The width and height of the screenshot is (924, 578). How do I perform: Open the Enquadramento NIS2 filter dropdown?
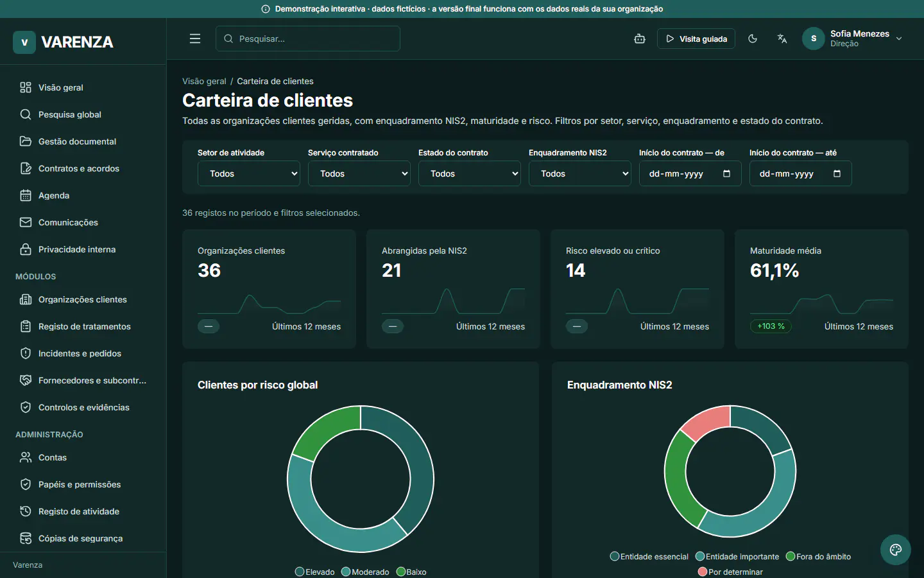point(580,173)
